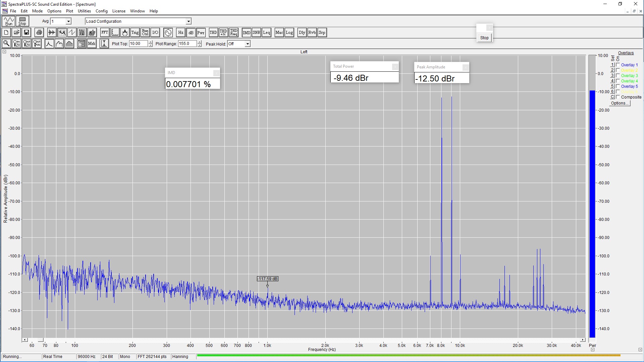Open the Dly delay finder utility
The image size is (644, 362).
302,33
